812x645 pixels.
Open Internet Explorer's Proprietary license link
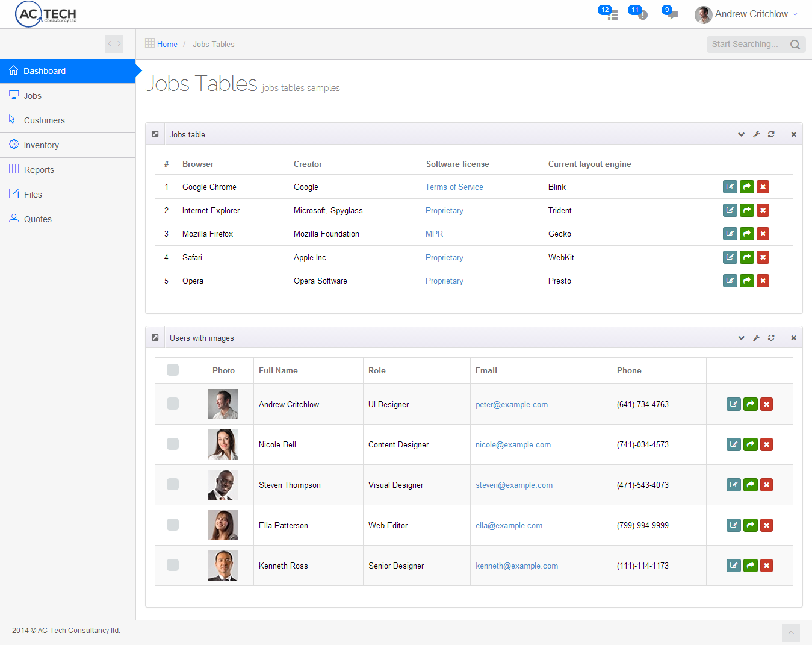[x=444, y=210]
